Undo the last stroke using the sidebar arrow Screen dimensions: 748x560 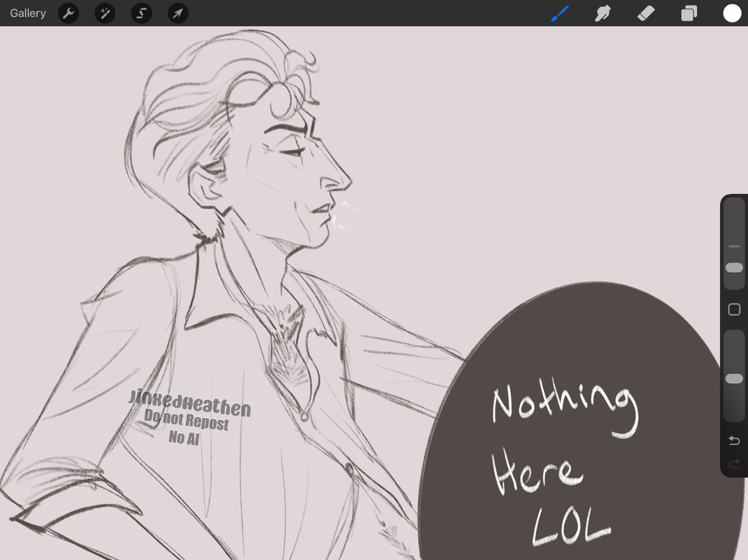click(x=734, y=440)
